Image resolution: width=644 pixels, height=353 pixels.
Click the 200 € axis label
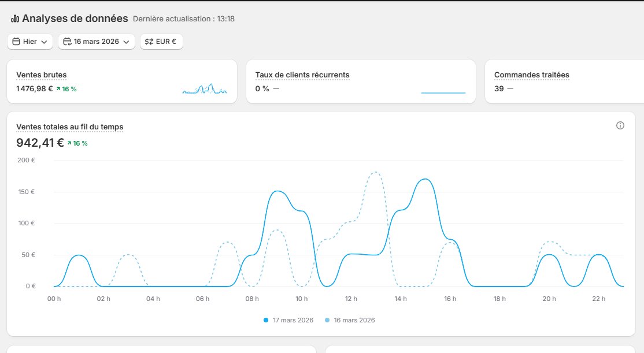[26, 160]
